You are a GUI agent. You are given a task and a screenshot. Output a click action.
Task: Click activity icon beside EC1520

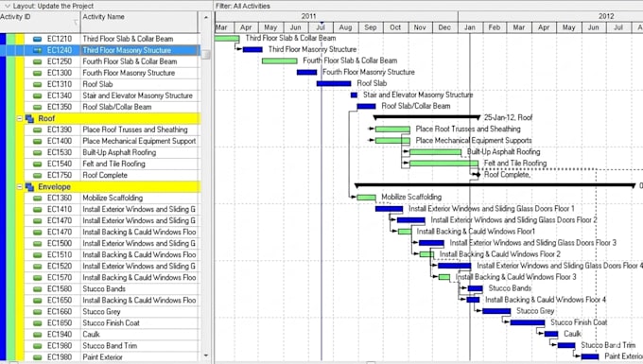click(x=37, y=267)
